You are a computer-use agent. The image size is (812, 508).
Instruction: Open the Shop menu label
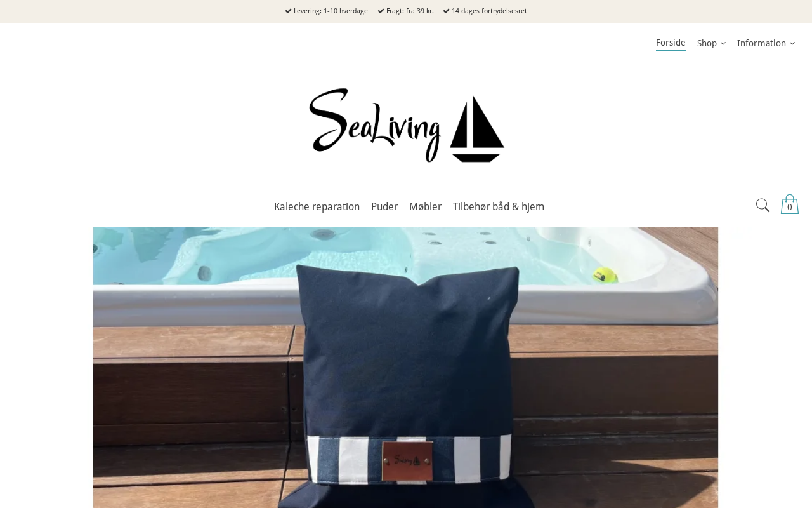click(x=707, y=43)
